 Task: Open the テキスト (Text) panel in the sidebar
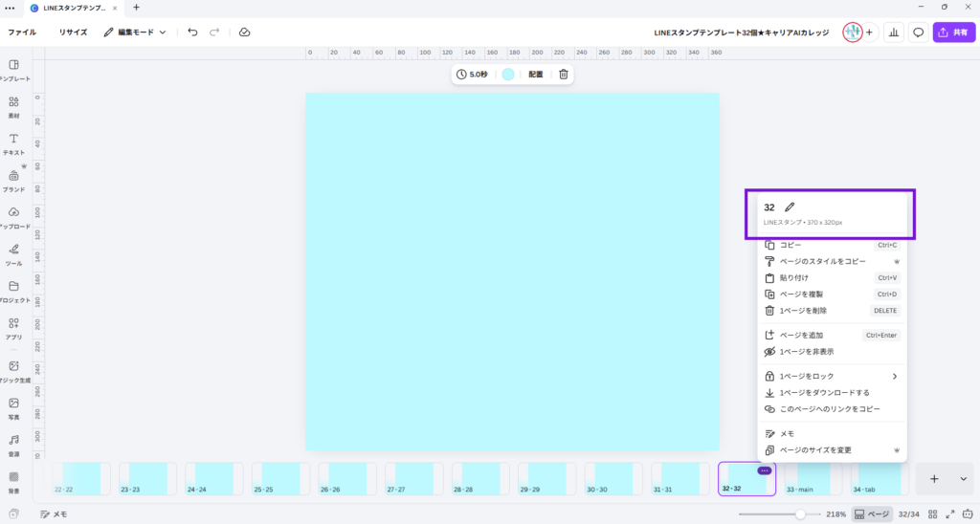tap(14, 144)
